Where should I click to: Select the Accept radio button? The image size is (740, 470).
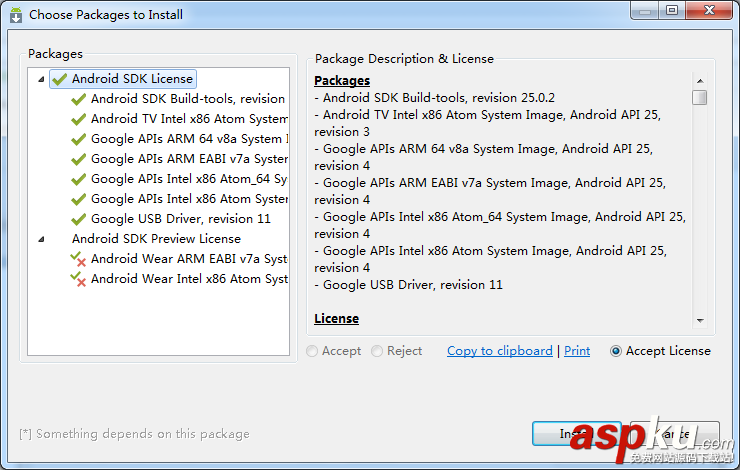click(x=313, y=351)
